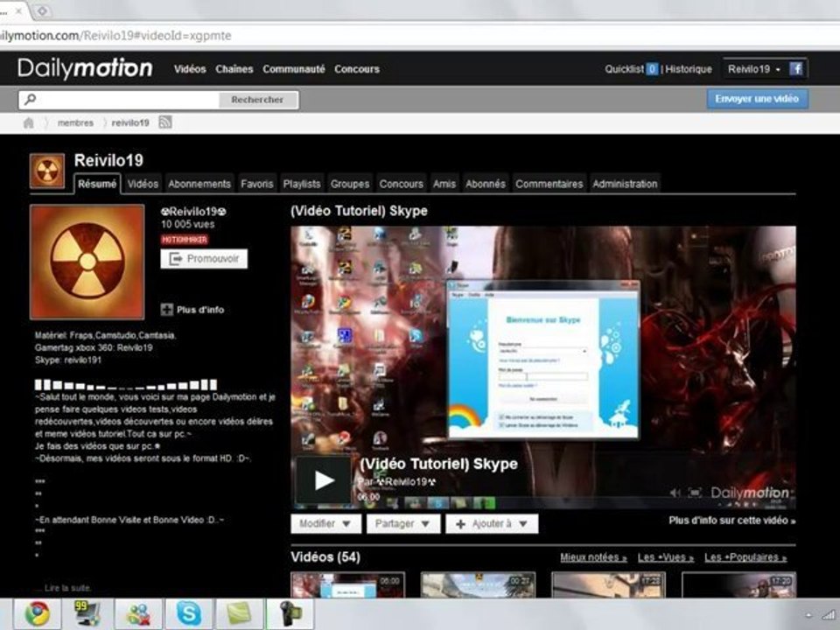Open the 06:00 video thumbnail

347,585
